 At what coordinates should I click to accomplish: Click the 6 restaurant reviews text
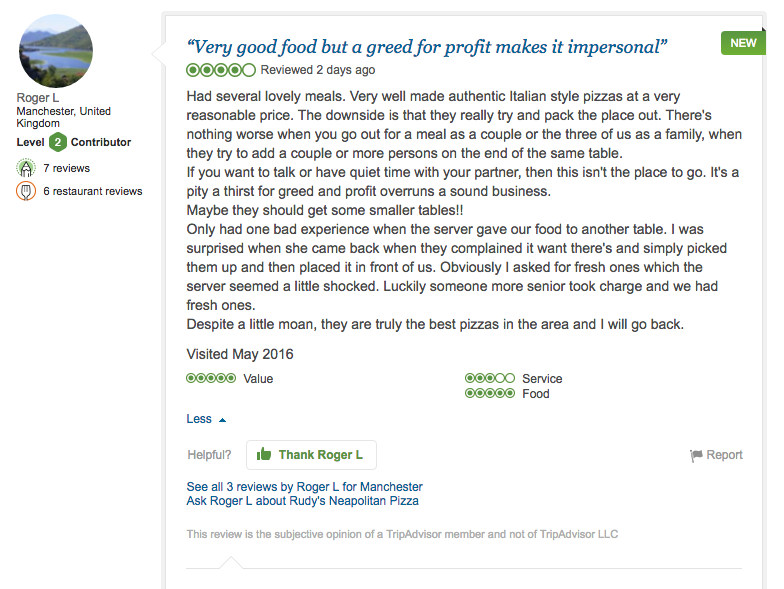pyautogui.click(x=92, y=191)
